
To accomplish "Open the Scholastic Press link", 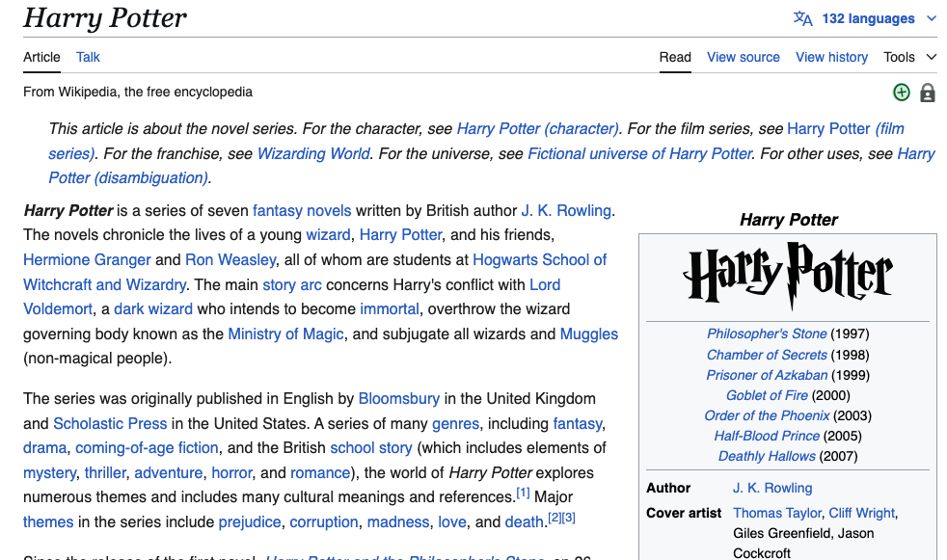I will pyautogui.click(x=110, y=424).
